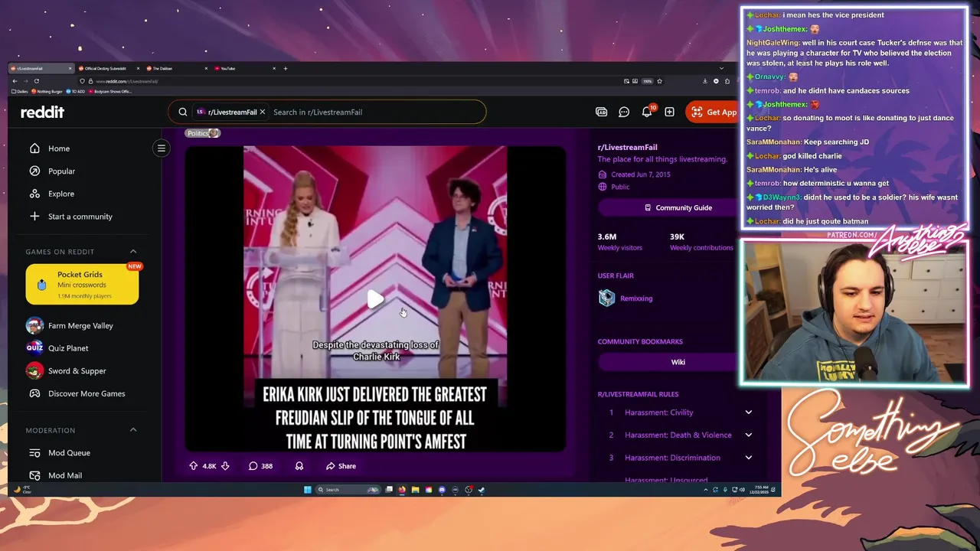Go back in the browser
The width and height of the screenshot is (980, 551).
[x=15, y=81]
